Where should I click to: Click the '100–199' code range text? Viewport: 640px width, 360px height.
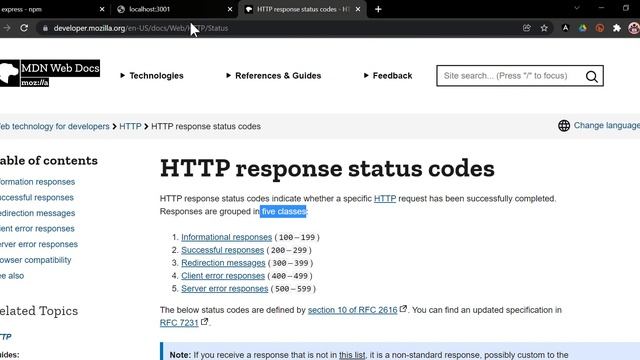coord(297,238)
